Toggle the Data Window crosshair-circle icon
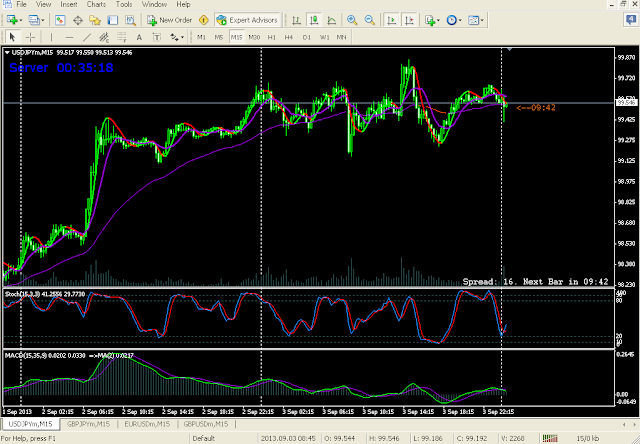Image resolution: width=640 pixels, height=444 pixels. pos(78,20)
